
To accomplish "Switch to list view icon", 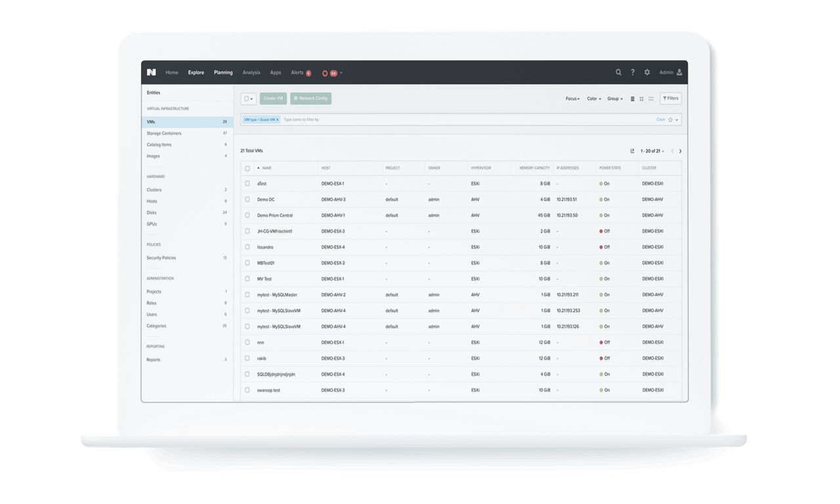I will point(633,99).
